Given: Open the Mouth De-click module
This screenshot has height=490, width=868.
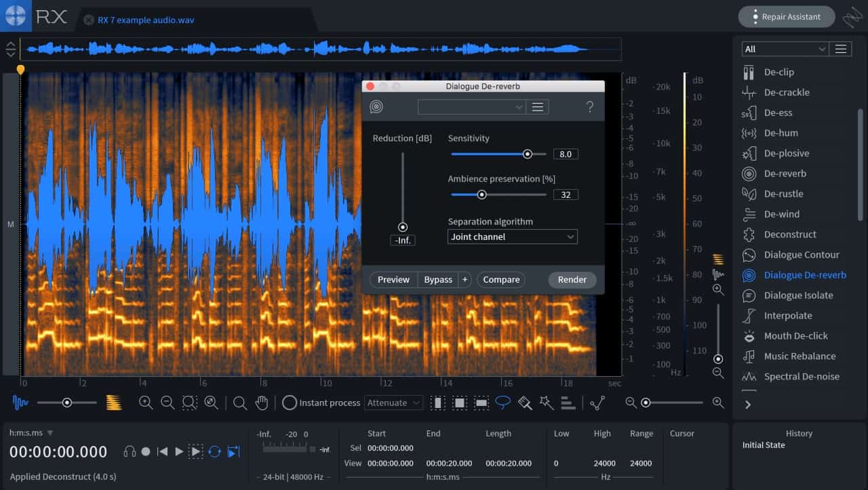Looking at the screenshot, I should tap(795, 335).
